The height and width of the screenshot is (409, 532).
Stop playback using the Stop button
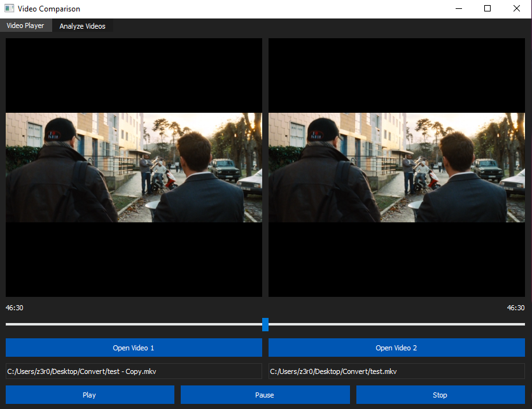440,395
